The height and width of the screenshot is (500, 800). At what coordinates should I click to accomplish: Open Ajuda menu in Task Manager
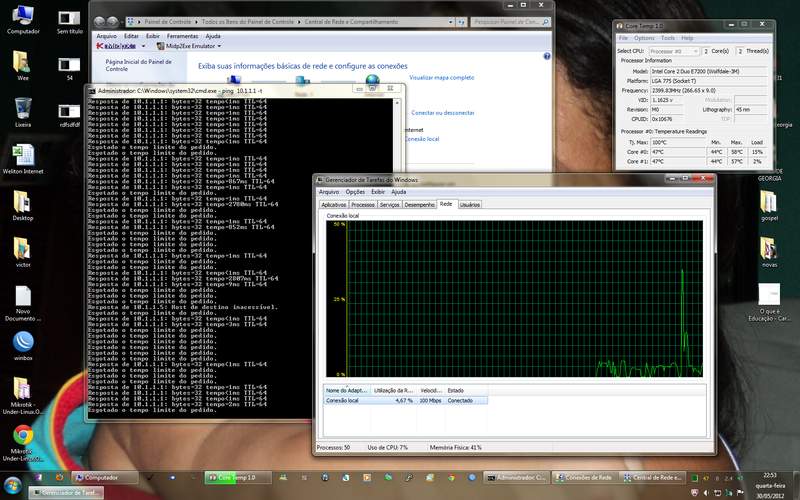[x=398, y=192]
